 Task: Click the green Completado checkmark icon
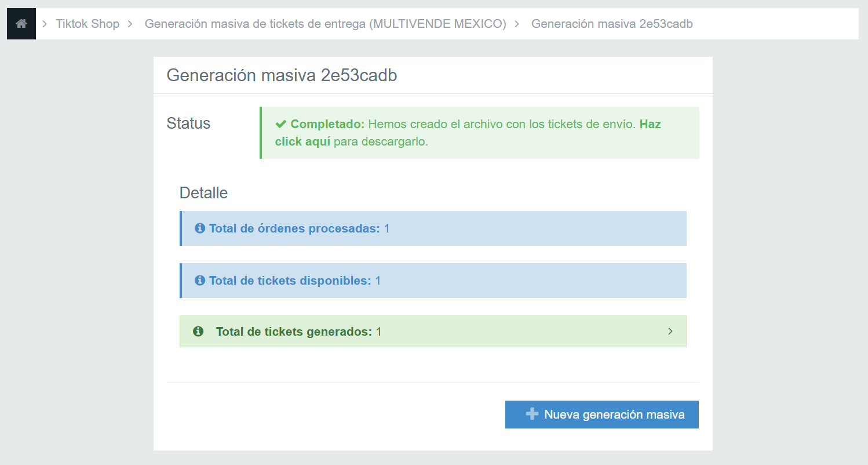pyautogui.click(x=281, y=124)
